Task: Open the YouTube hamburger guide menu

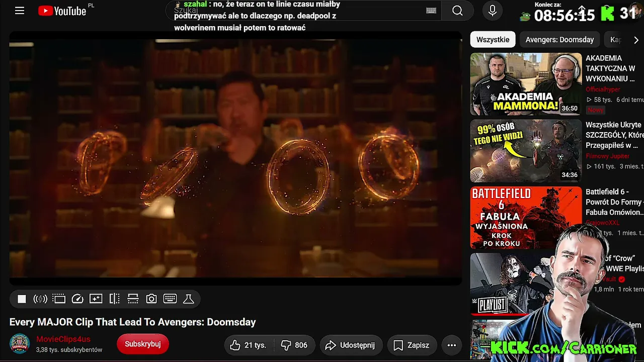Action: click(20, 11)
